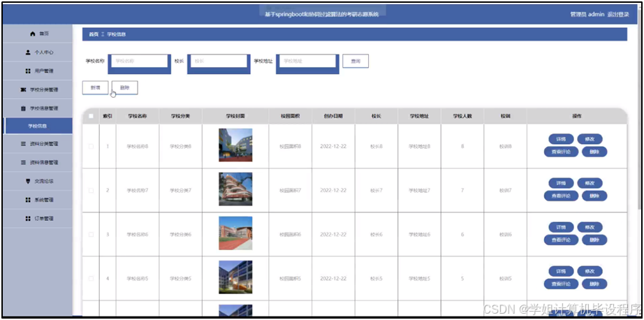
Task: Click 修改 for the 学校名称8 row
Action: tap(590, 139)
